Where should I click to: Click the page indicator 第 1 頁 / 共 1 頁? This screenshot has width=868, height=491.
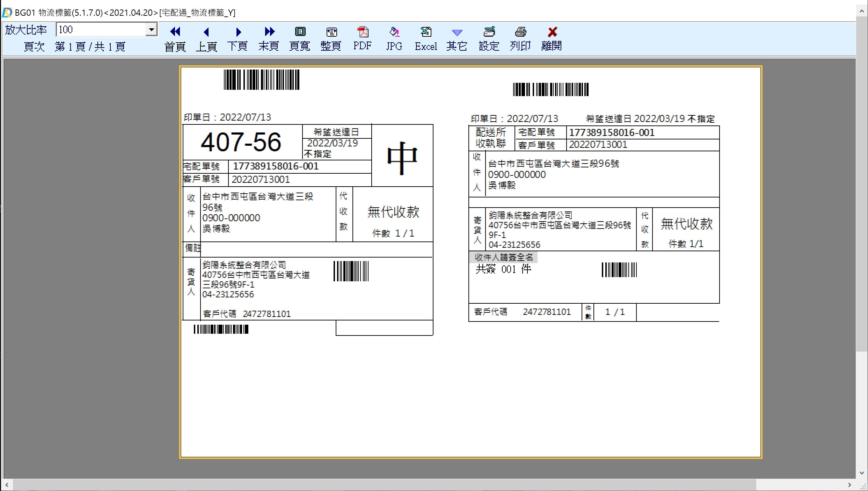click(x=90, y=46)
